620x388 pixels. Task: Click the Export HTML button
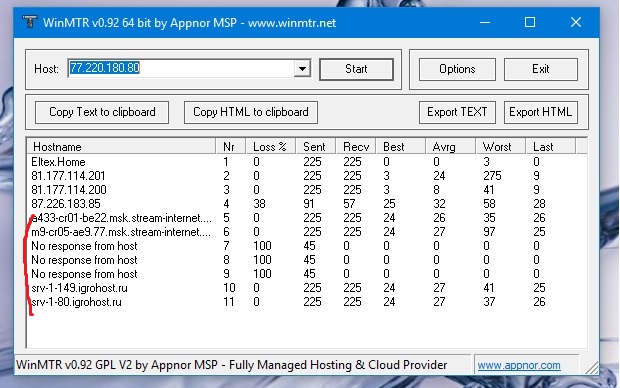pos(541,112)
